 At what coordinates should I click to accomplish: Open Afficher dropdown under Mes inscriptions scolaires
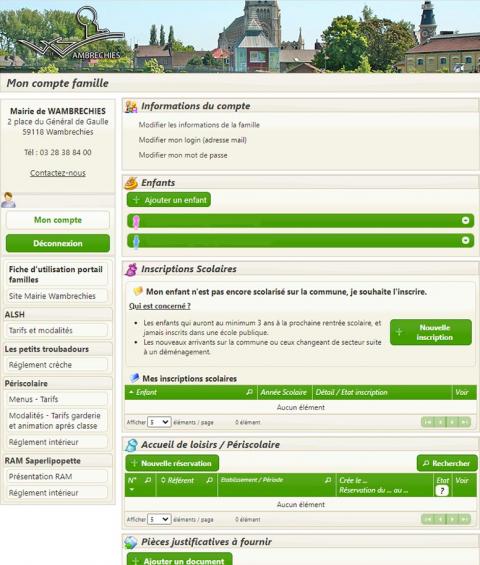(x=159, y=422)
